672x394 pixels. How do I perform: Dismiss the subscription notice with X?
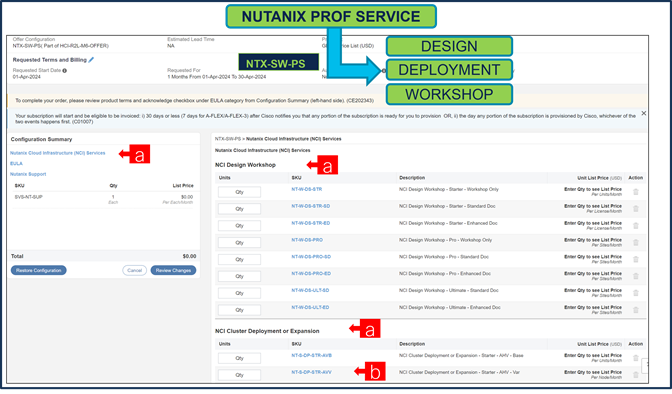tap(643, 113)
